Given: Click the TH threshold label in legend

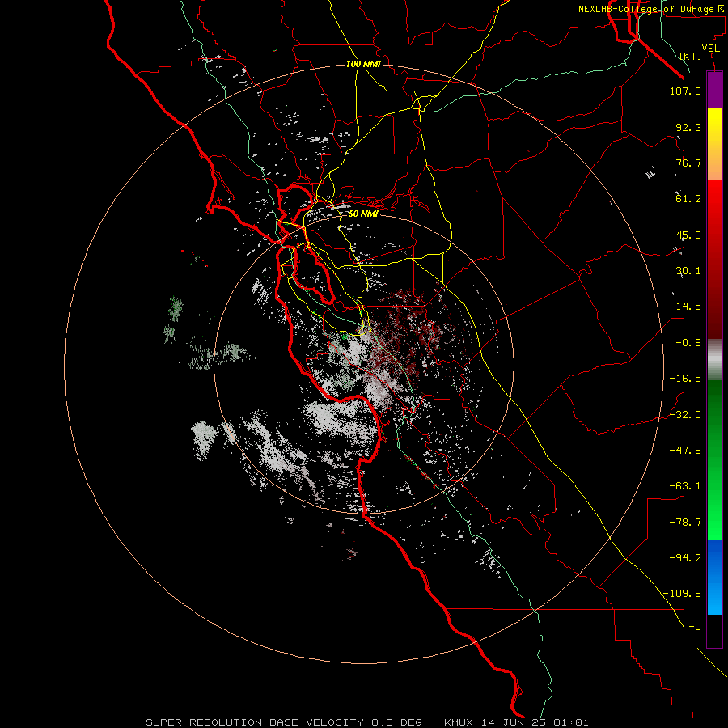Looking at the screenshot, I should point(695,630).
